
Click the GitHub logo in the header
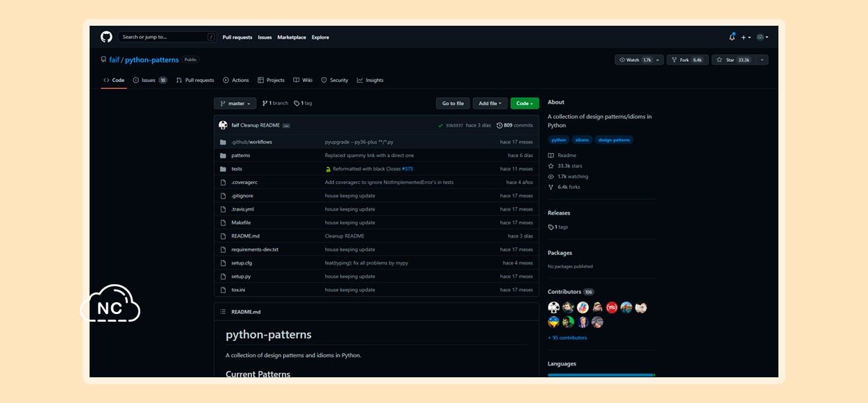(x=106, y=37)
